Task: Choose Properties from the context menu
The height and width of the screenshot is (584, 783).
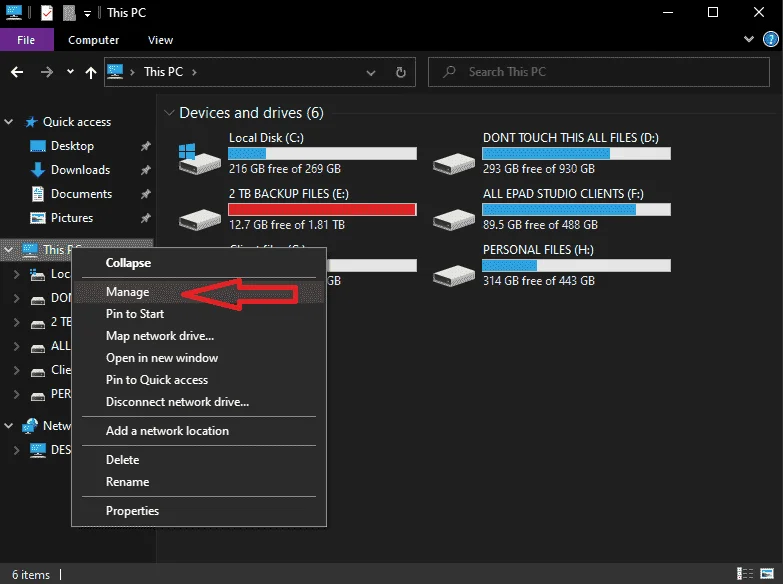Action: pos(199,511)
